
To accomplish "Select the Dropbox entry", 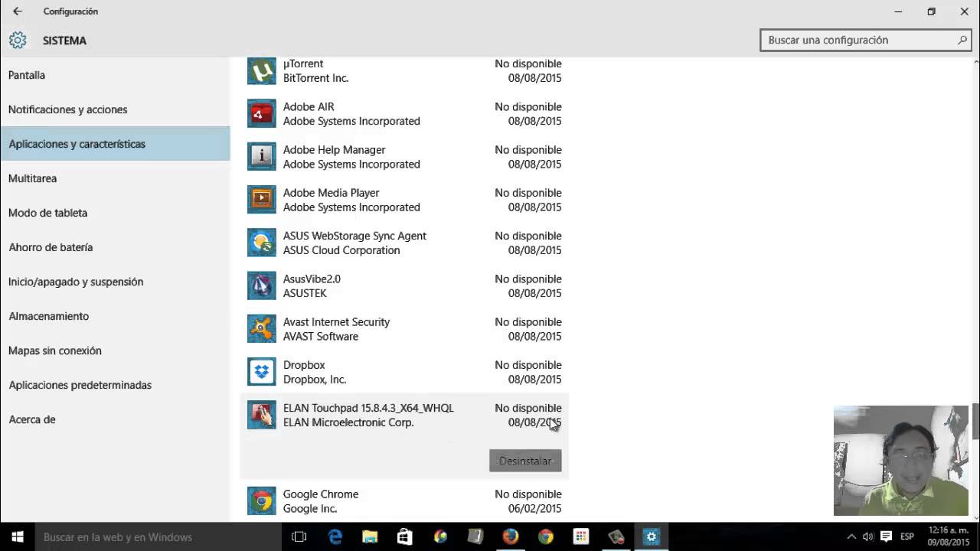I will coord(404,371).
